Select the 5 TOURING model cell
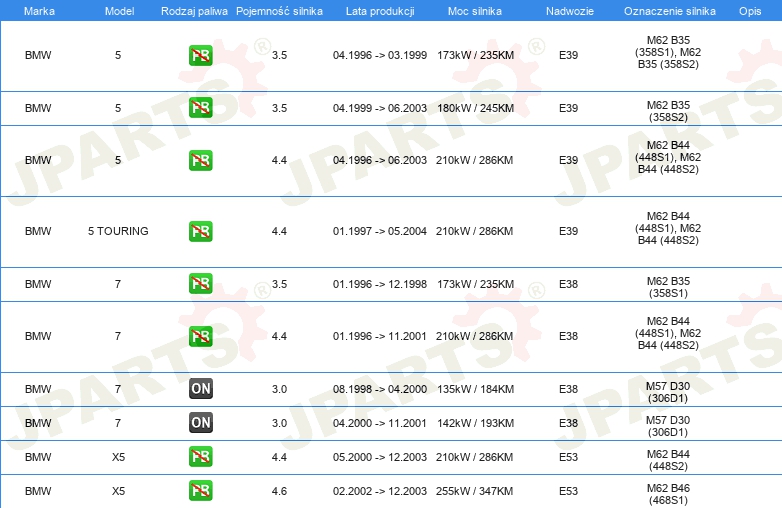The image size is (782, 508). (x=118, y=231)
